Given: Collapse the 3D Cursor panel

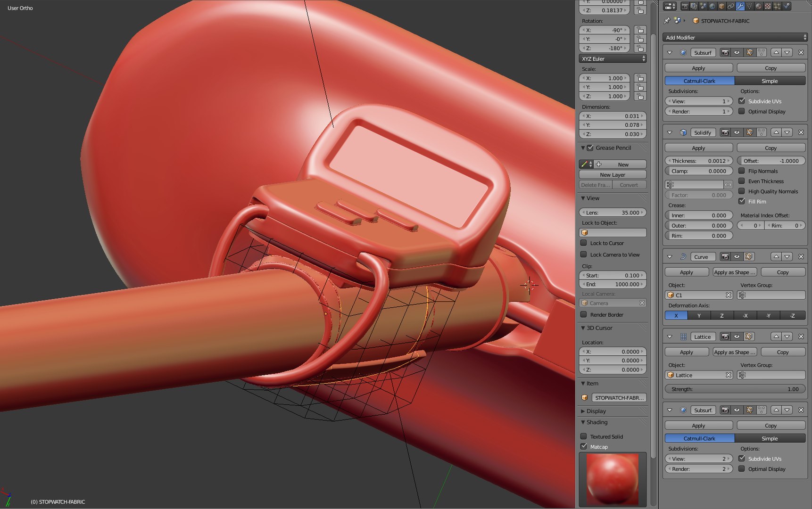Looking at the screenshot, I should point(583,328).
